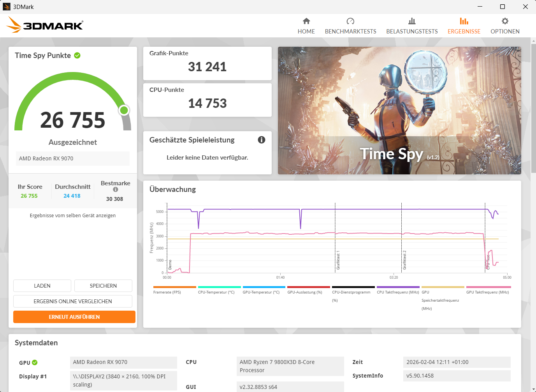
Task: Minimize the 3DMark window
Action: click(480, 7)
